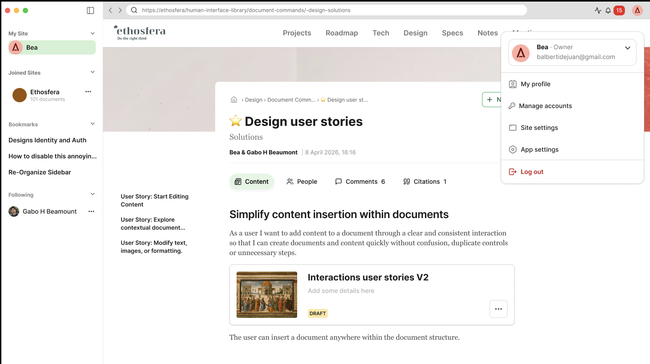
Task: Switch to the People tab
Action: click(302, 182)
